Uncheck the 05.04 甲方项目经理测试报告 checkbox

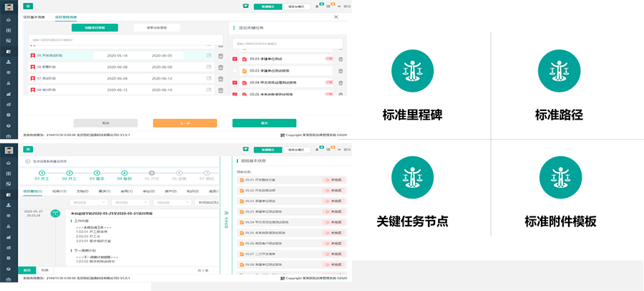click(235, 82)
